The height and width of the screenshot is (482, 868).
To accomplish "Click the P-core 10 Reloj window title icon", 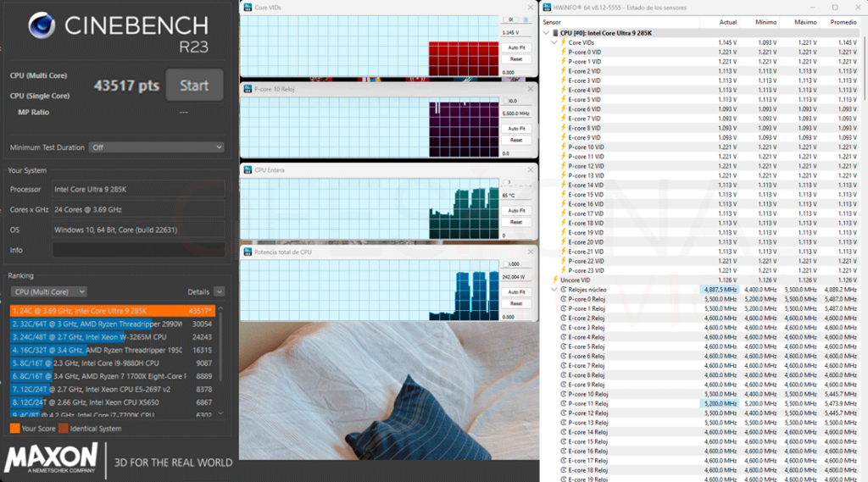I will pos(248,89).
